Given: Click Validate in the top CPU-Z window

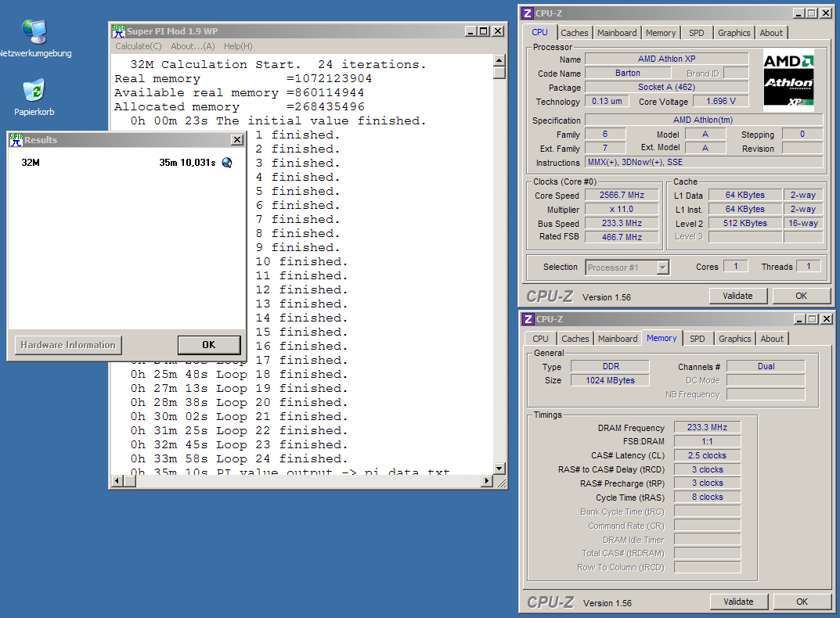Looking at the screenshot, I should 737,296.
